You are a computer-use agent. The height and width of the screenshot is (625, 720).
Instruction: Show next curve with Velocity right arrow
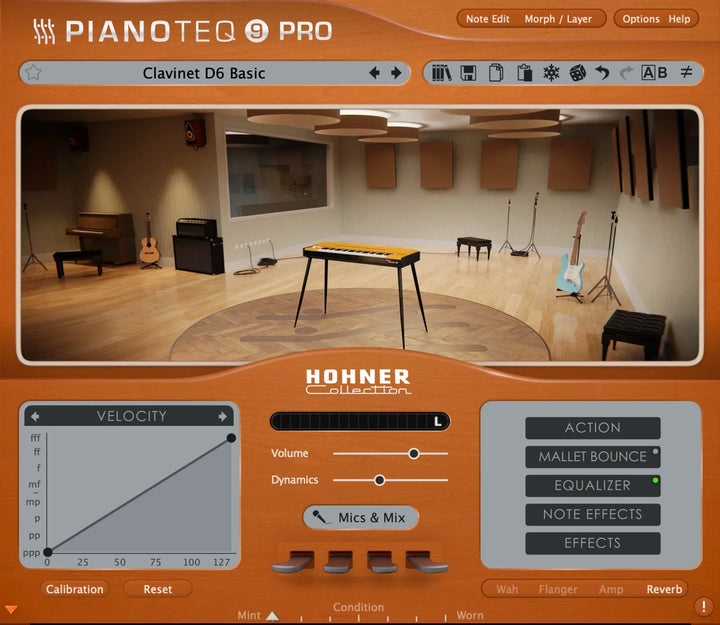(x=223, y=416)
